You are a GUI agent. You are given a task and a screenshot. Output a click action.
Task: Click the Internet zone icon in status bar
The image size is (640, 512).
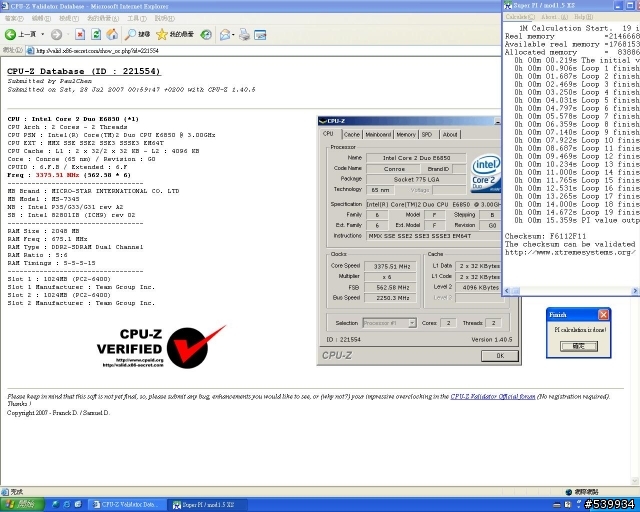coord(569,492)
